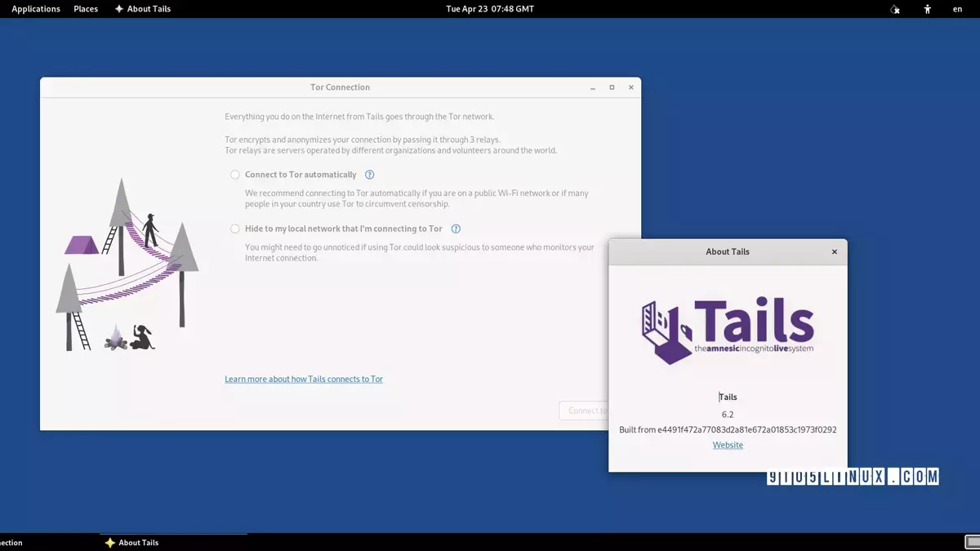Click the About Tails dialog title text
The image size is (980, 551).
[728, 251]
